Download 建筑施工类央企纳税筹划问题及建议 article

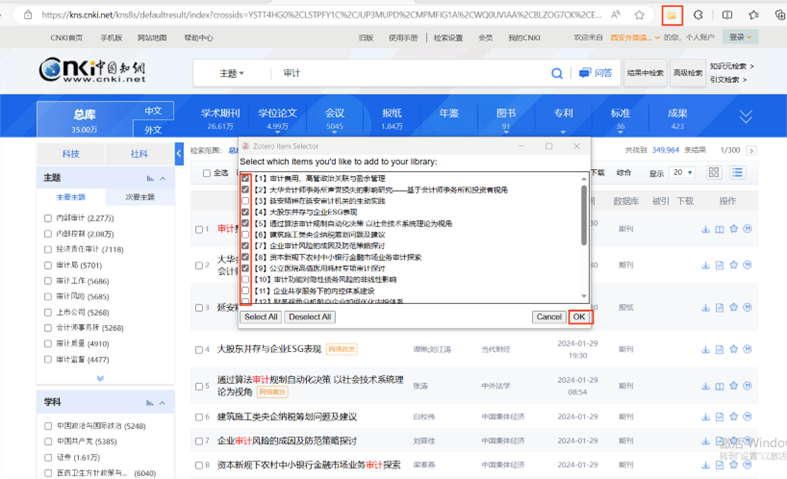(x=705, y=417)
